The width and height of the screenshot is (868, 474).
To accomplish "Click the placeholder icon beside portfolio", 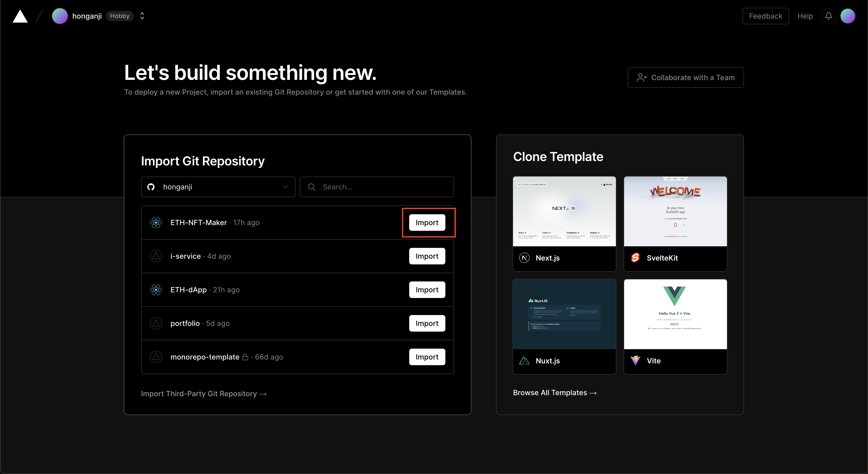I will [x=156, y=323].
